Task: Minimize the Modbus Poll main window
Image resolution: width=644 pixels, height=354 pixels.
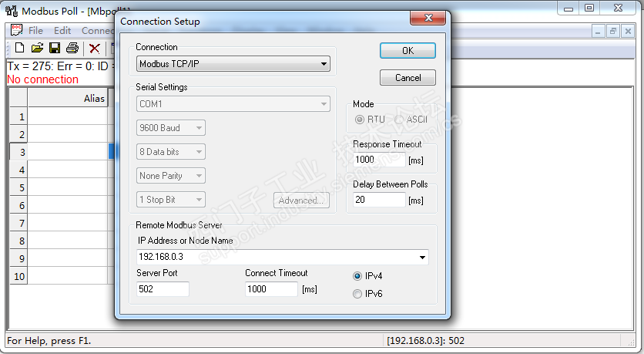Action: pyautogui.click(x=569, y=8)
